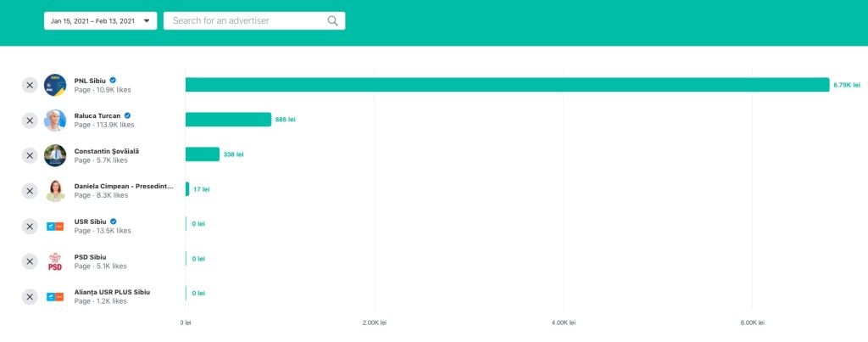Viewport: 868px width, 342px height.
Task: Click the 17 lei value label
Action: coord(202,189)
